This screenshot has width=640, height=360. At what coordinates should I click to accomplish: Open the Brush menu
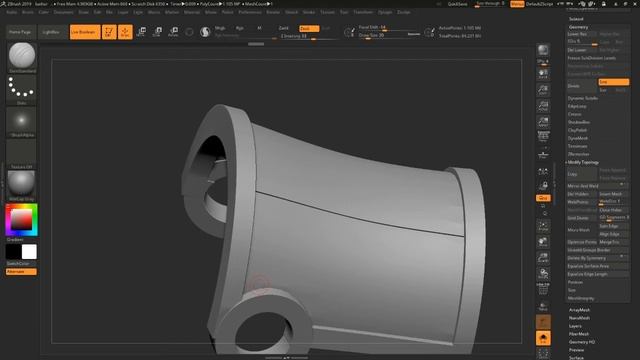[28, 12]
